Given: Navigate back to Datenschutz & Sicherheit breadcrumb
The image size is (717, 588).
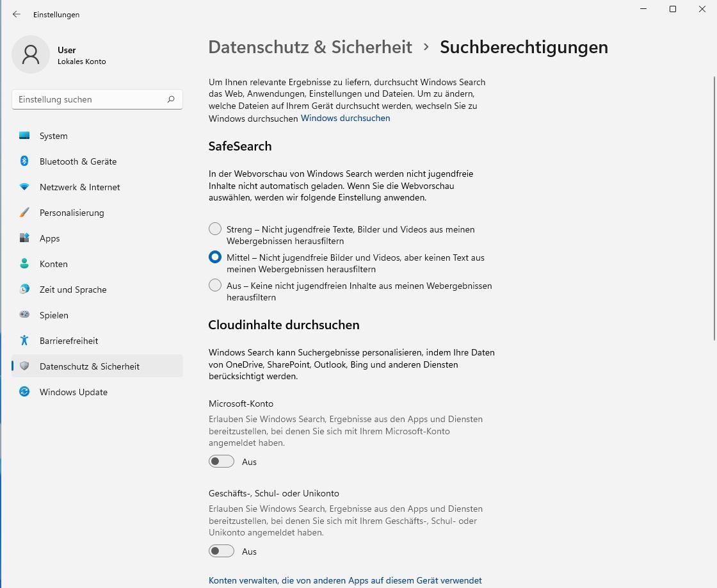Looking at the screenshot, I should 310,47.
